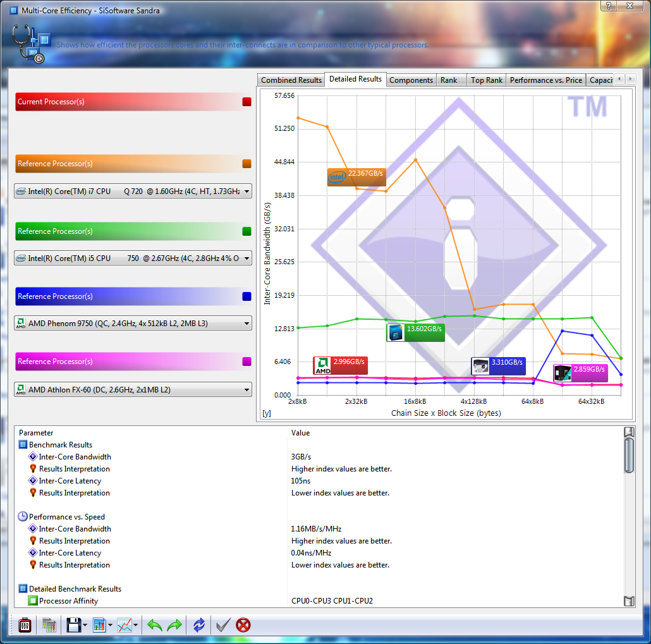Open the save icon dropdown arrow
The width and height of the screenshot is (651, 644).
tap(85, 625)
